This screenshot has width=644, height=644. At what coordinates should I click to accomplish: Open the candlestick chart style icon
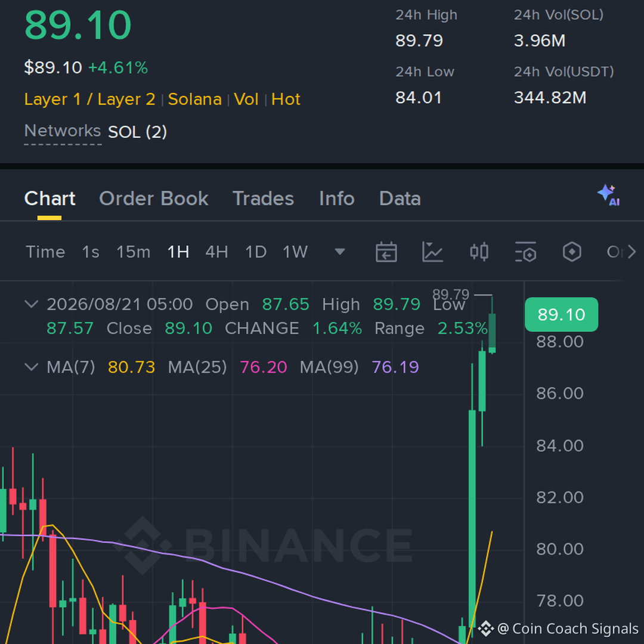point(479,252)
